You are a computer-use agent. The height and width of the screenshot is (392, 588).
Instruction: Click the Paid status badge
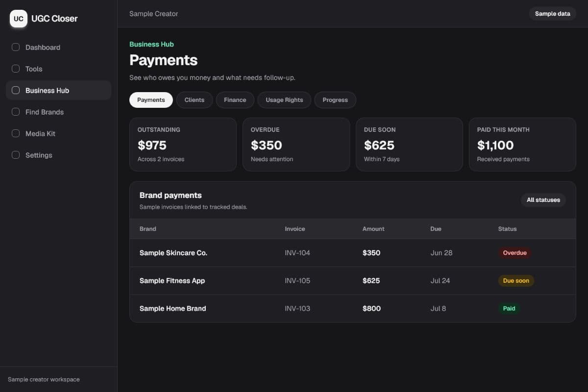click(509, 309)
